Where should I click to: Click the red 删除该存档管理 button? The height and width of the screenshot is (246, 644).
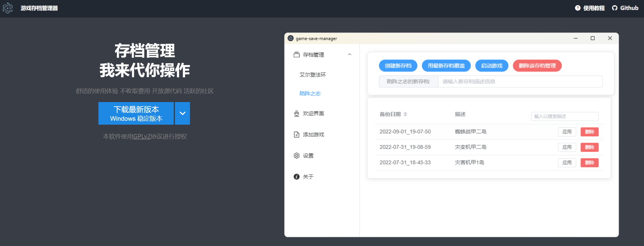coord(537,66)
